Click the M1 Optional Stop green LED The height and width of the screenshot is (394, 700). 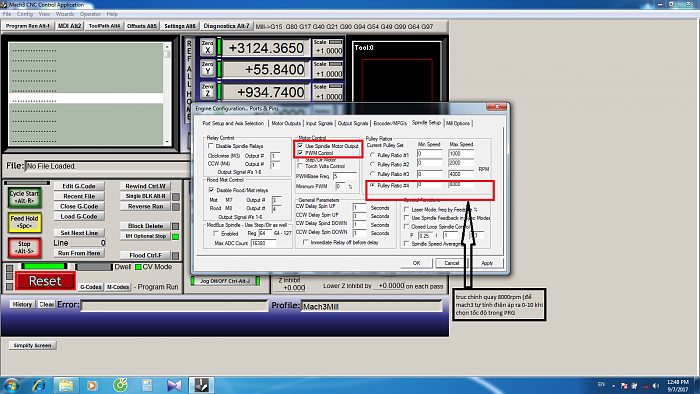[x=176, y=236]
